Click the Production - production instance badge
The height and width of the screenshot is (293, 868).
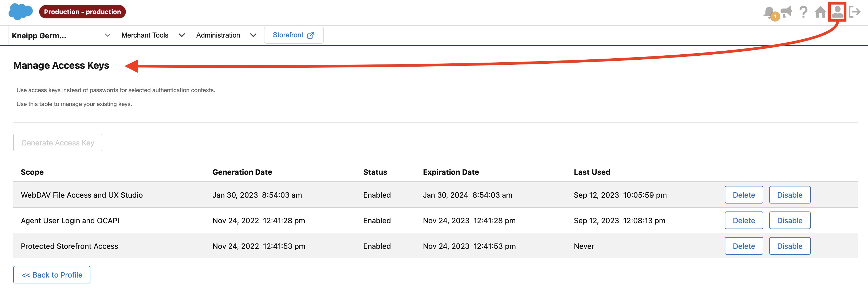82,12
